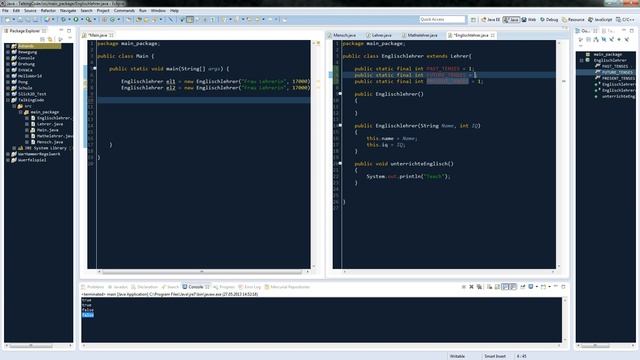This screenshot has height=360, width=640.
Task: Expand the Bewegung project node
Action: [7, 52]
